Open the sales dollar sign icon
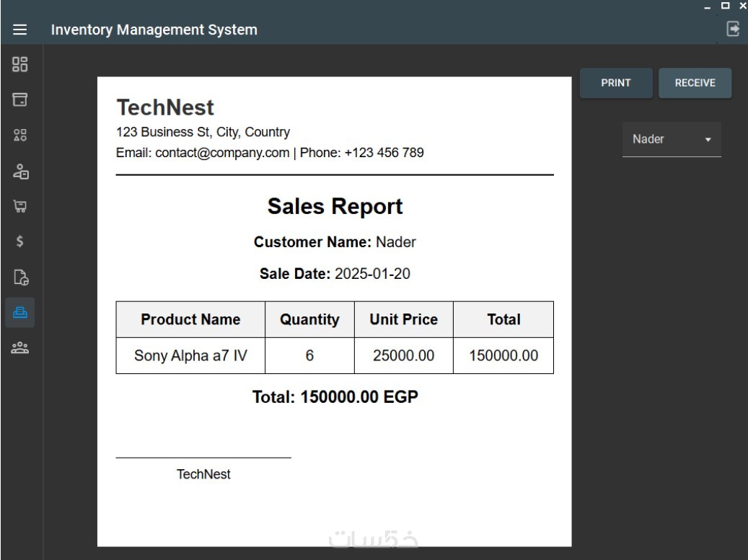 [20, 241]
